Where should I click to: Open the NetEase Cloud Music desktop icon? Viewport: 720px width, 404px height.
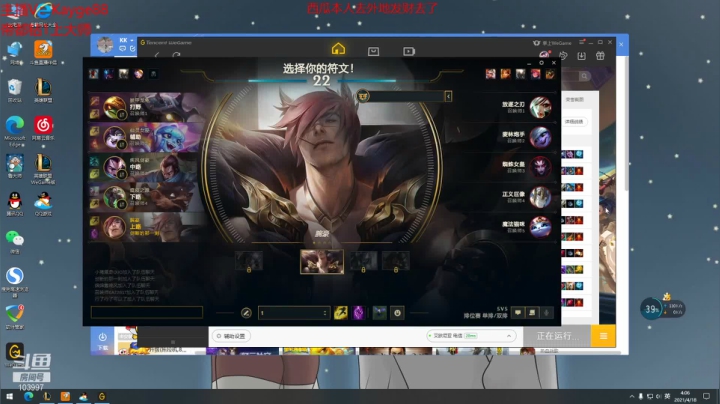click(43, 129)
